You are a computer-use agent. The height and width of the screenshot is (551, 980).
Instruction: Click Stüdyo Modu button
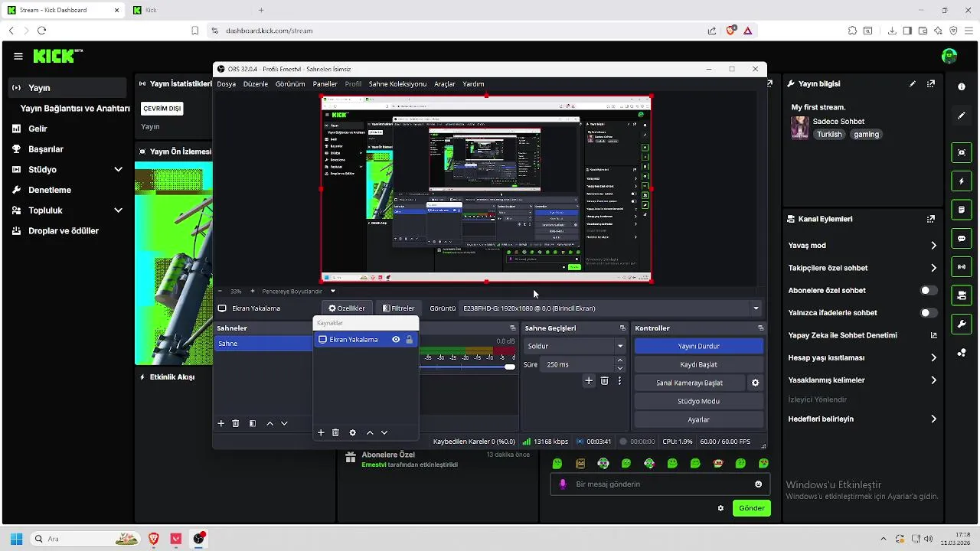[698, 401]
